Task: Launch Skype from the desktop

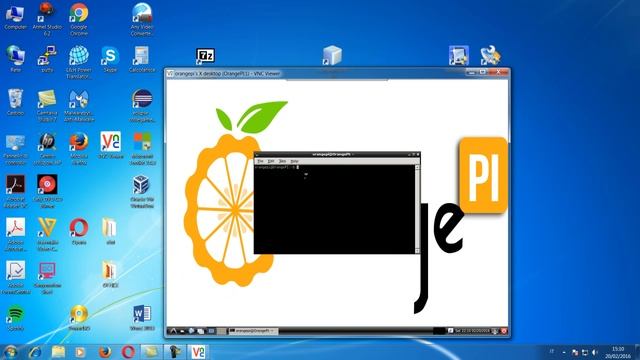Action: [110, 59]
